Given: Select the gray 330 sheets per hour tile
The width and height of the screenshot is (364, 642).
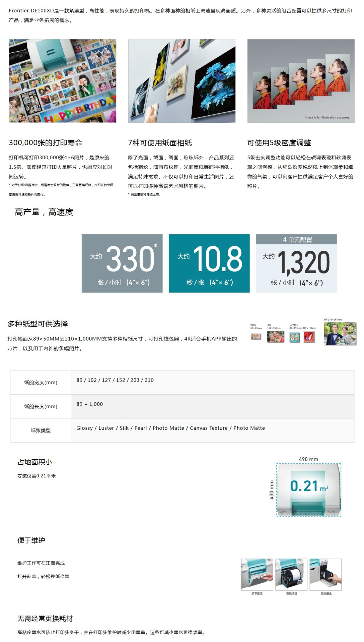Looking at the screenshot, I should tap(122, 263).
